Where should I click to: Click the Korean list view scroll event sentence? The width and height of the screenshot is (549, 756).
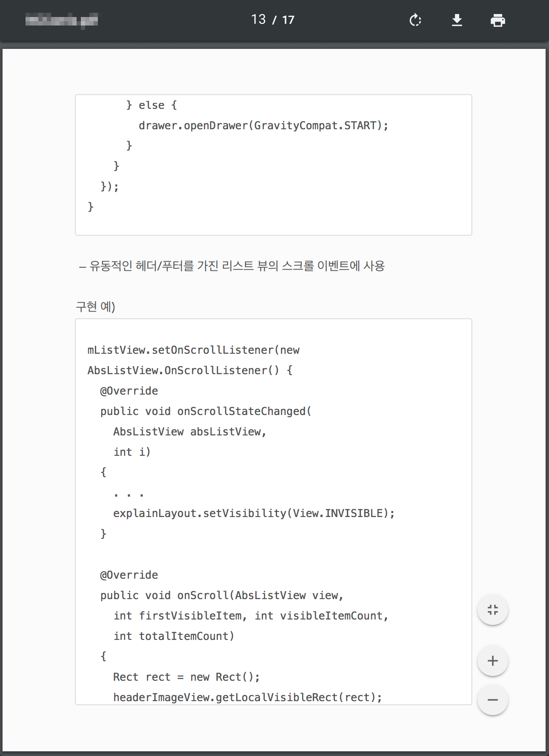click(232, 266)
